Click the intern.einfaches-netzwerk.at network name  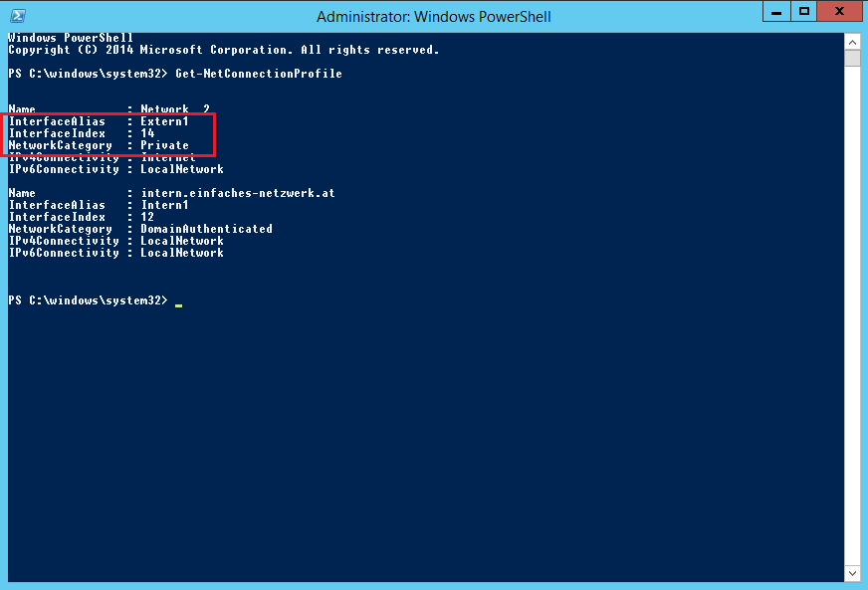(x=238, y=193)
